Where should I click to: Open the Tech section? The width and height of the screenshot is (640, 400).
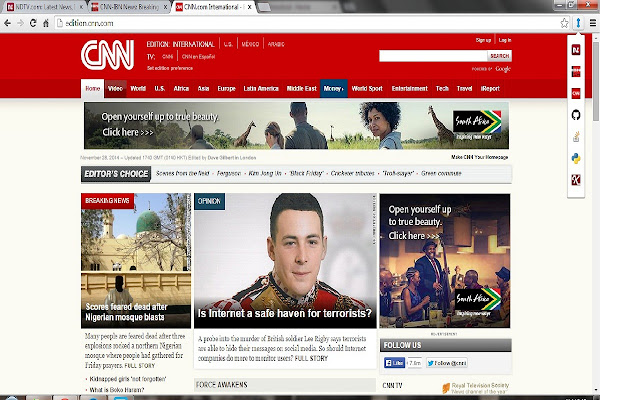(x=442, y=89)
